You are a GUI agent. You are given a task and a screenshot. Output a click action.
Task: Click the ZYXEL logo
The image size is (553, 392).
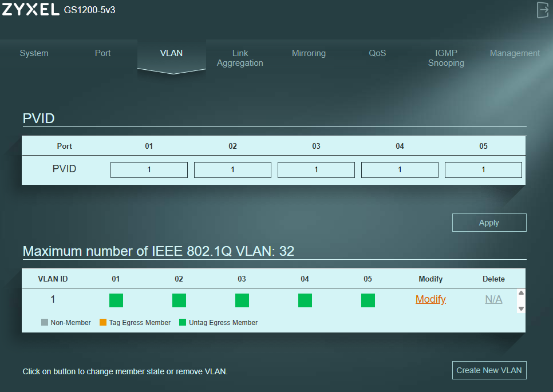[x=30, y=9]
